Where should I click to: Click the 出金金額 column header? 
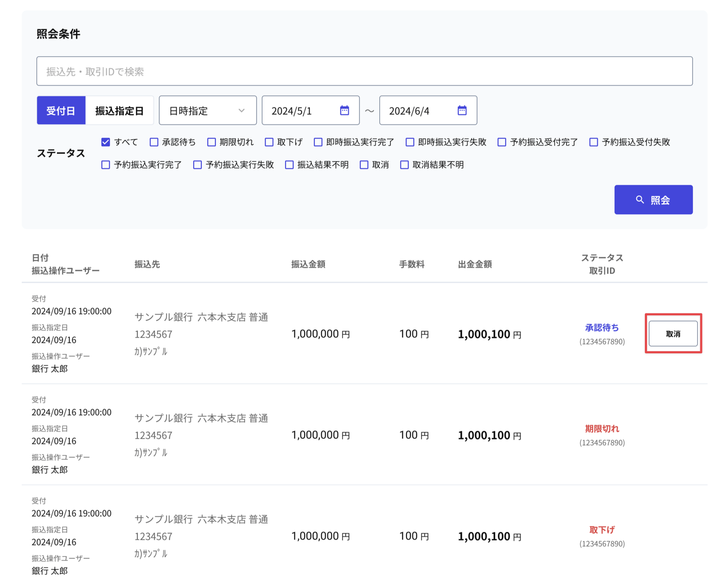pyautogui.click(x=475, y=264)
